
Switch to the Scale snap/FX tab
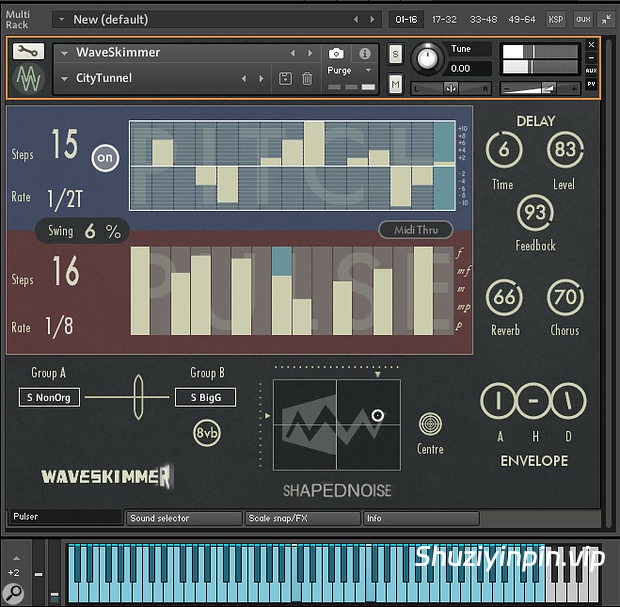coord(303,518)
